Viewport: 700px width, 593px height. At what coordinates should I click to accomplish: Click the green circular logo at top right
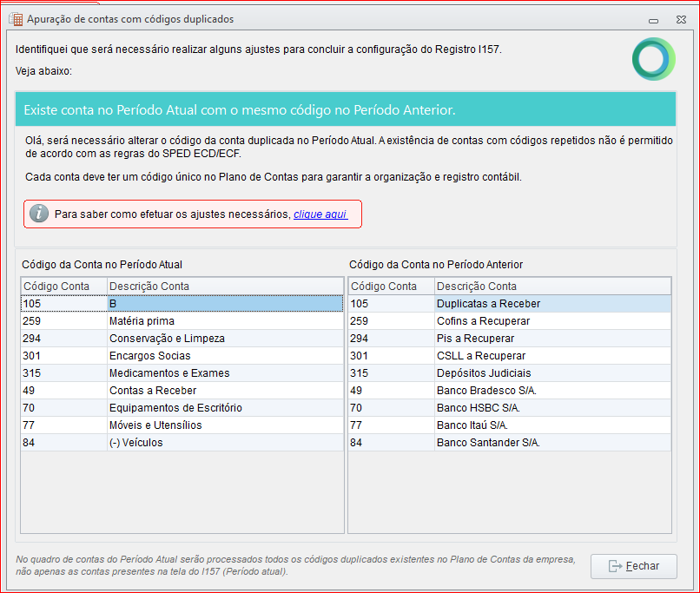653,59
